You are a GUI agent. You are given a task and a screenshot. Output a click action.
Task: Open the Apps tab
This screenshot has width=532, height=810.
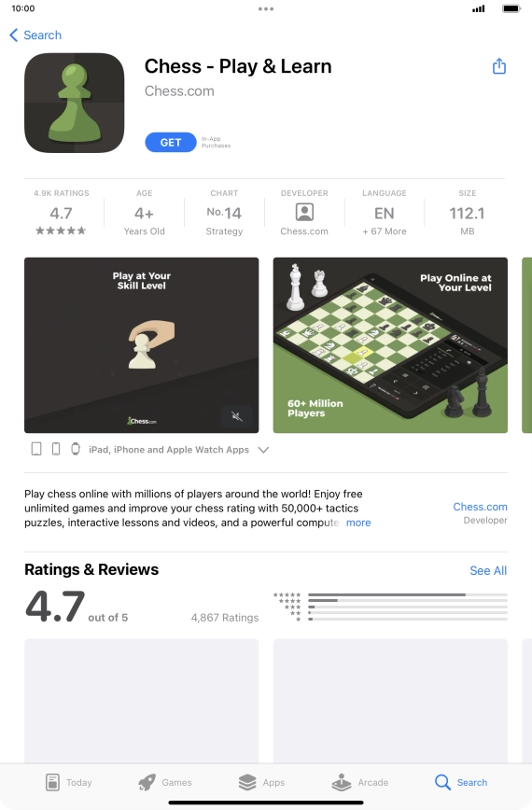(262, 783)
